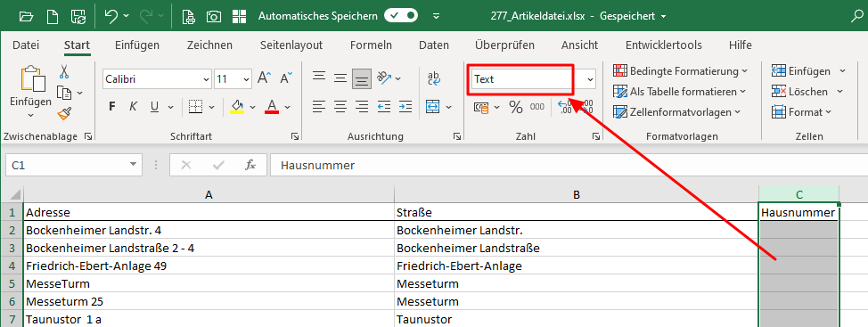
Task: Apply thousands separator 000 format
Action: pyautogui.click(x=537, y=107)
